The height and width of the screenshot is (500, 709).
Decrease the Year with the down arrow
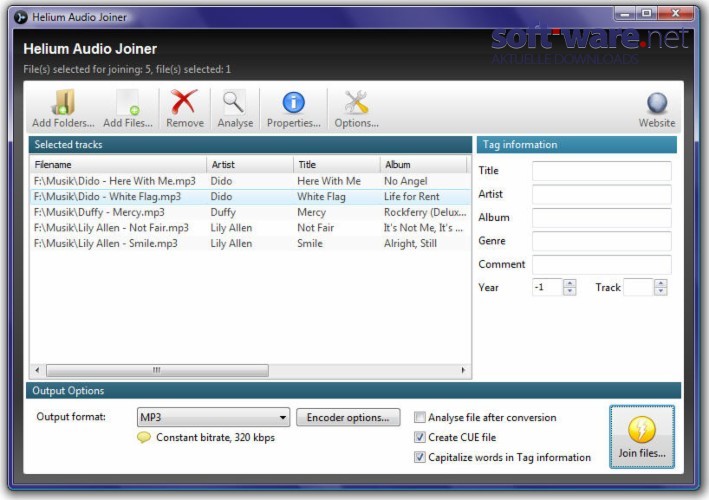570,292
